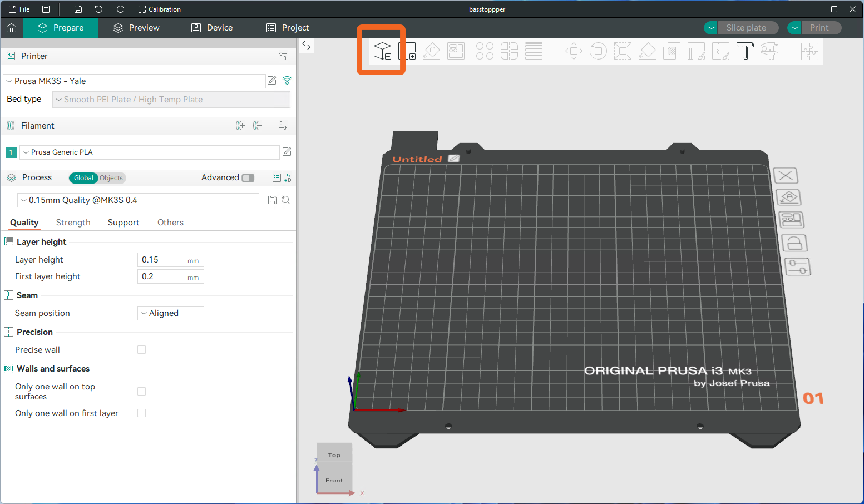864x504 pixels.
Task: Open the Strength settings tab
Action: [73, 223]
